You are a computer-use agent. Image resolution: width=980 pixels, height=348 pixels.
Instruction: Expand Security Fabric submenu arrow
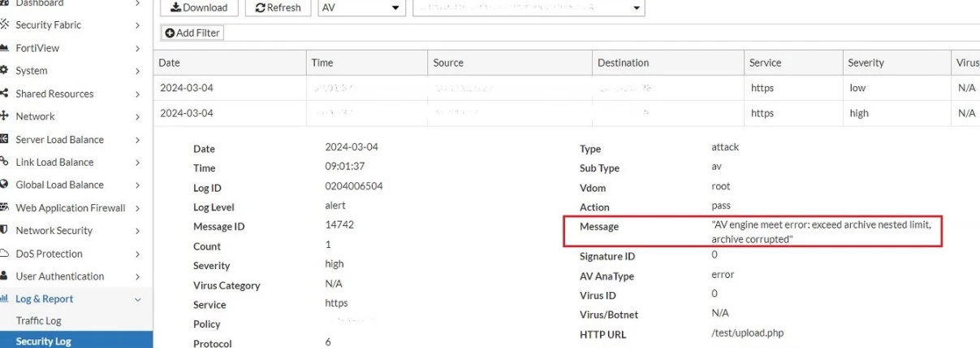pyautogui.click(x=138, y=25)
